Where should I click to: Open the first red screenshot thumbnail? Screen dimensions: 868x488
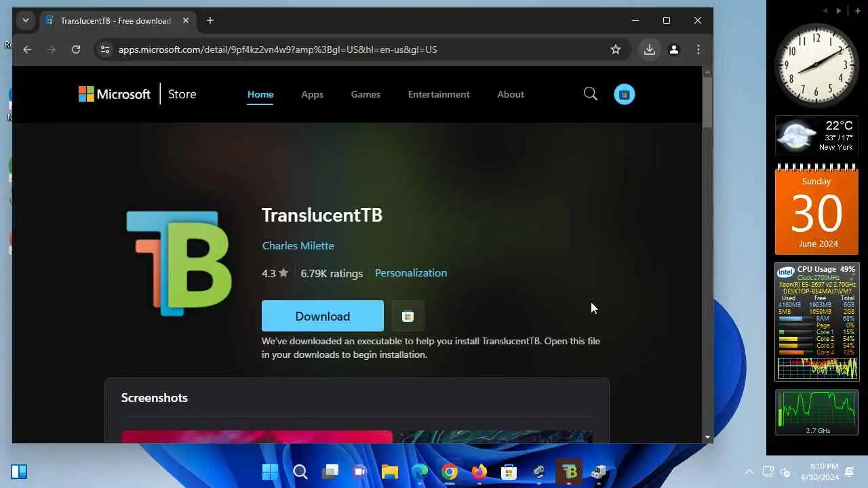click(x=257, y=436)
